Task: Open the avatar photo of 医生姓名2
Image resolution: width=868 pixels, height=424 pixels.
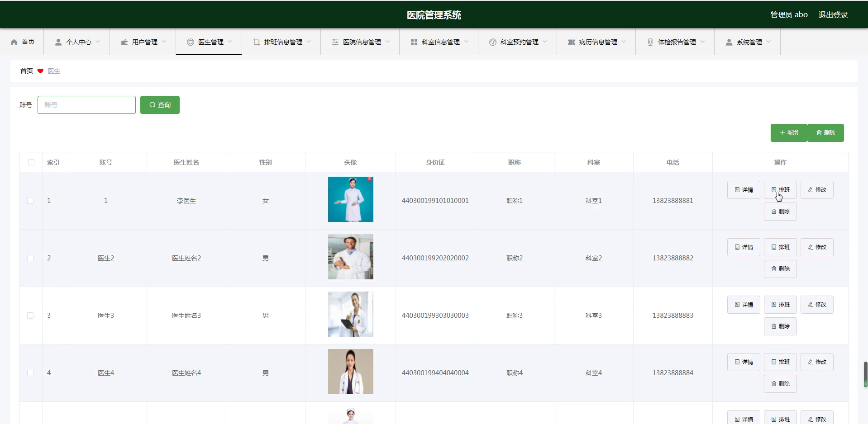Action: point(351,257)
